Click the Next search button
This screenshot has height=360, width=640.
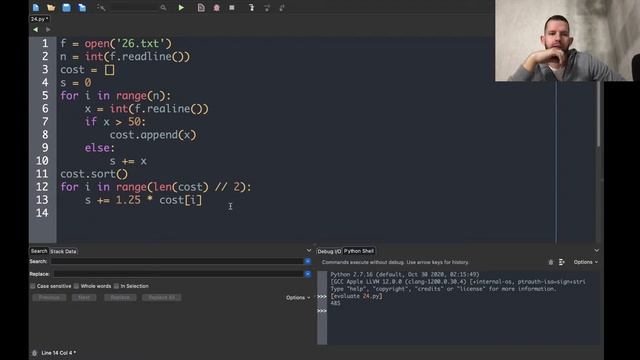pos(84,298)
